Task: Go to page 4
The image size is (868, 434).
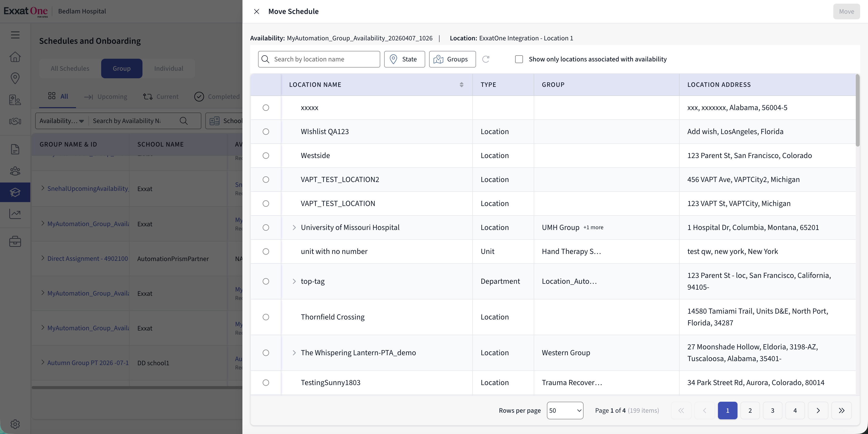Action: click(x=795, y=411)
